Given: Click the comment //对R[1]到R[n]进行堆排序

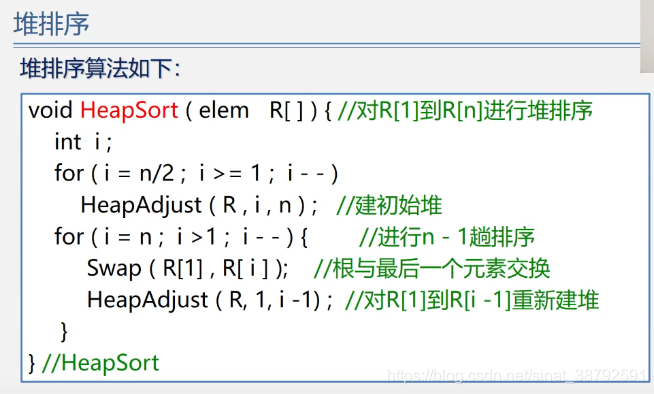Looking at the screenshot, I should click(465, 111).
